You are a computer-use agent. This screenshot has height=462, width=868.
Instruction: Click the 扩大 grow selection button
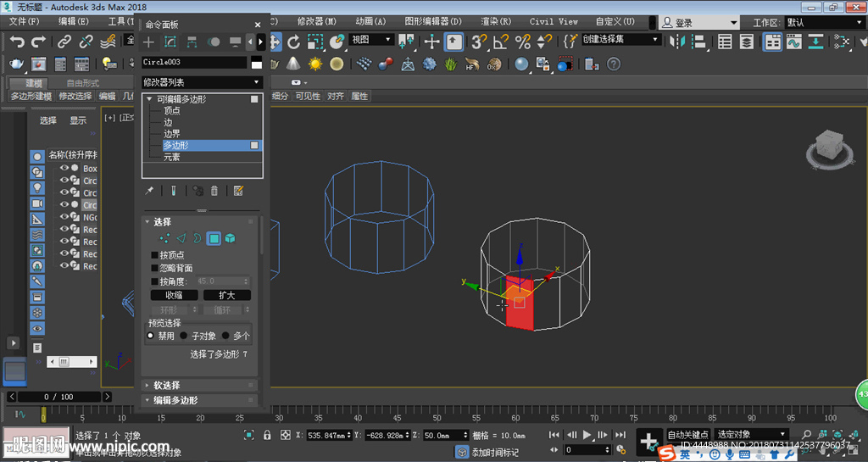(x=227, y=295)
